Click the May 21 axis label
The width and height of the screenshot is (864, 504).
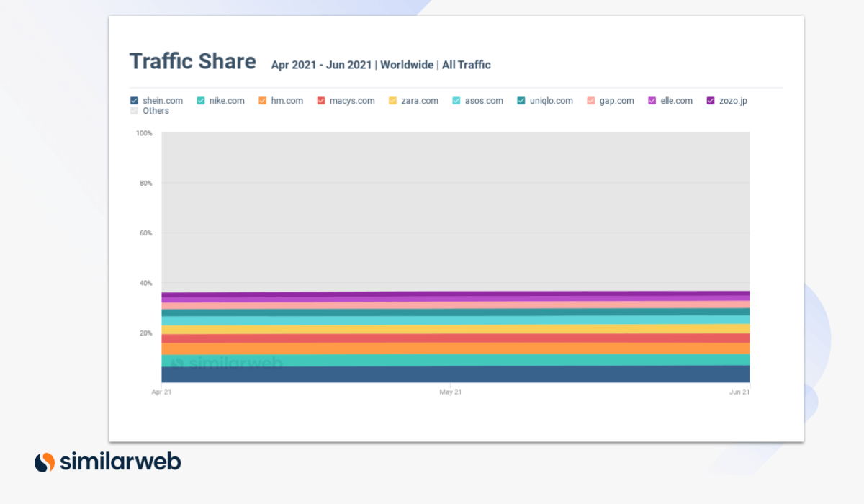coord(451,392)
